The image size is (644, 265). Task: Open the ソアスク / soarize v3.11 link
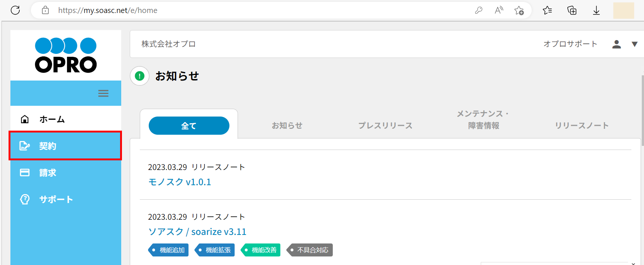point(197,232)
